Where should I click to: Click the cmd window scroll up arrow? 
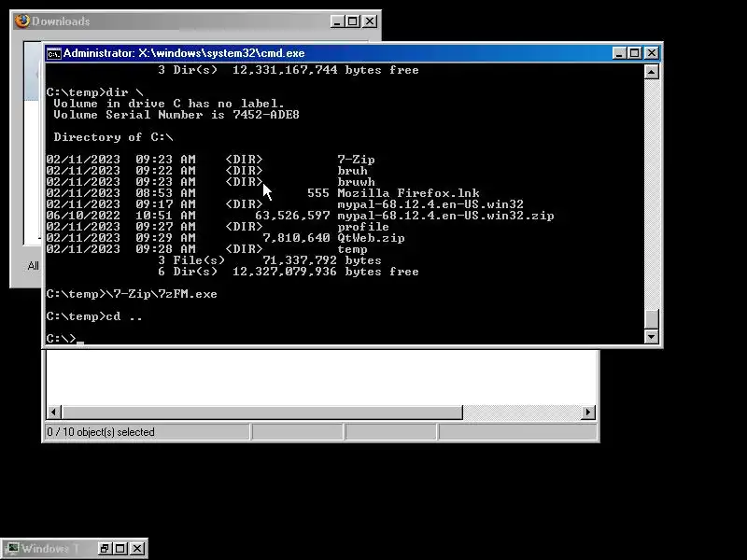tap(651, 72)
